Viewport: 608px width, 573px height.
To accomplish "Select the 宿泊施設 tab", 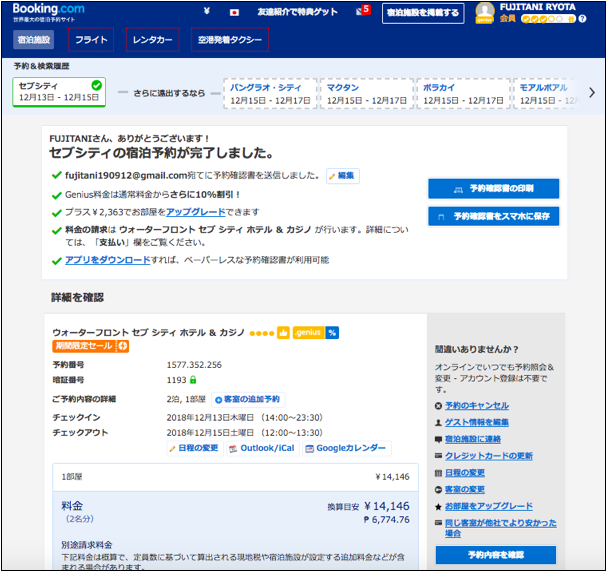I will click(x=35, y=40).
